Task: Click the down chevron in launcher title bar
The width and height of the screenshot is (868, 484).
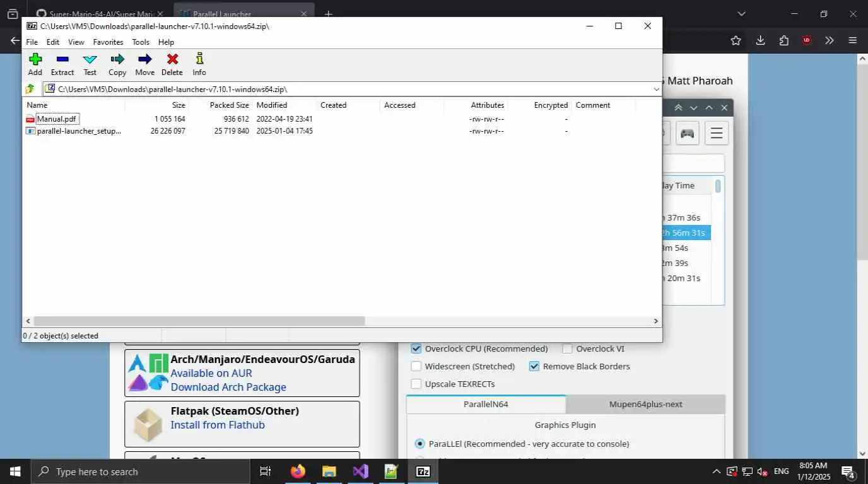Action: tap(693, 108)
